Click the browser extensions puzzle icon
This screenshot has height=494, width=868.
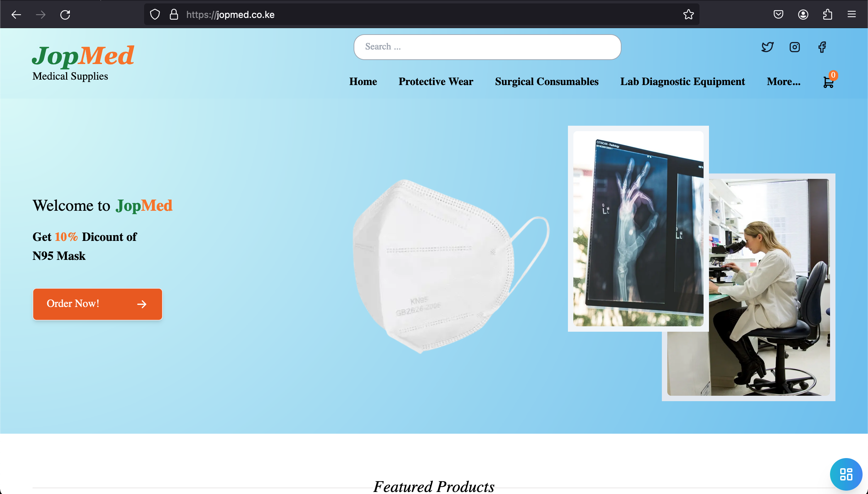point(827,14)
